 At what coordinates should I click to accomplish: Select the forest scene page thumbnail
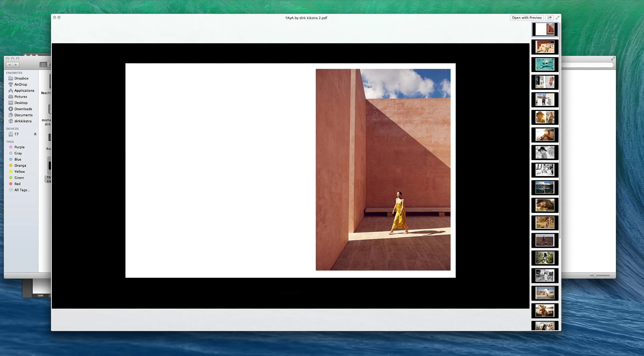(x=545, y=258)
